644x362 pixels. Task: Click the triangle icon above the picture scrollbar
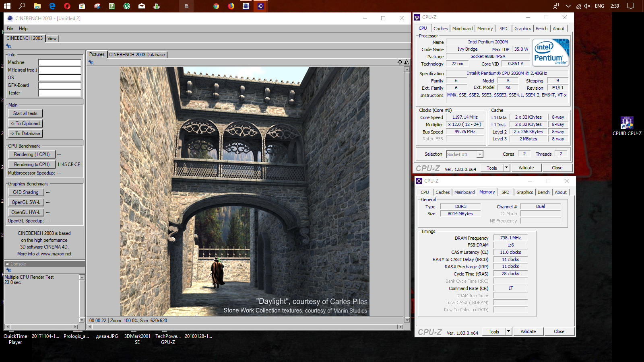point(407,62)
